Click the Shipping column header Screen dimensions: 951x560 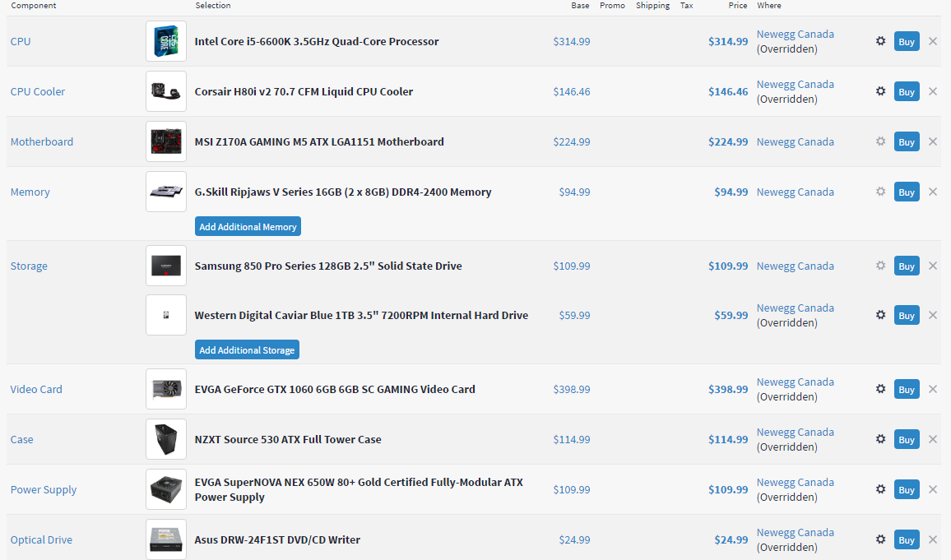(652, 6)
